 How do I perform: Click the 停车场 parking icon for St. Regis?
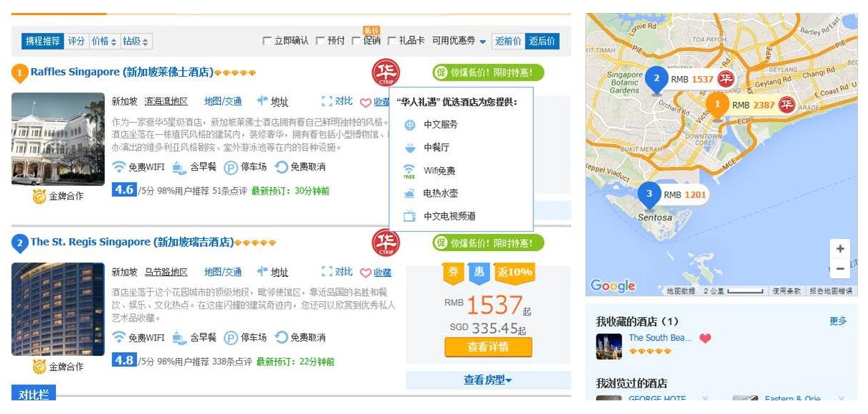tap(231, 337)
